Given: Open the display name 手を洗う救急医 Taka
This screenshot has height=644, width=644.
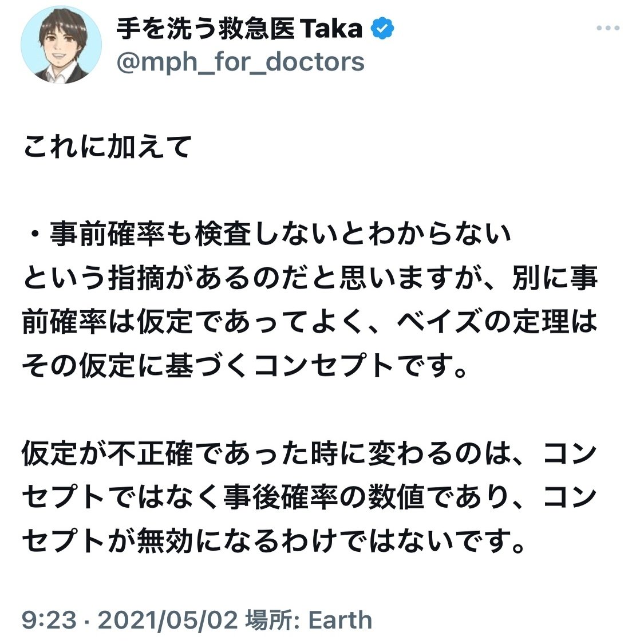Looking at the screenshot, I should 239,29.
